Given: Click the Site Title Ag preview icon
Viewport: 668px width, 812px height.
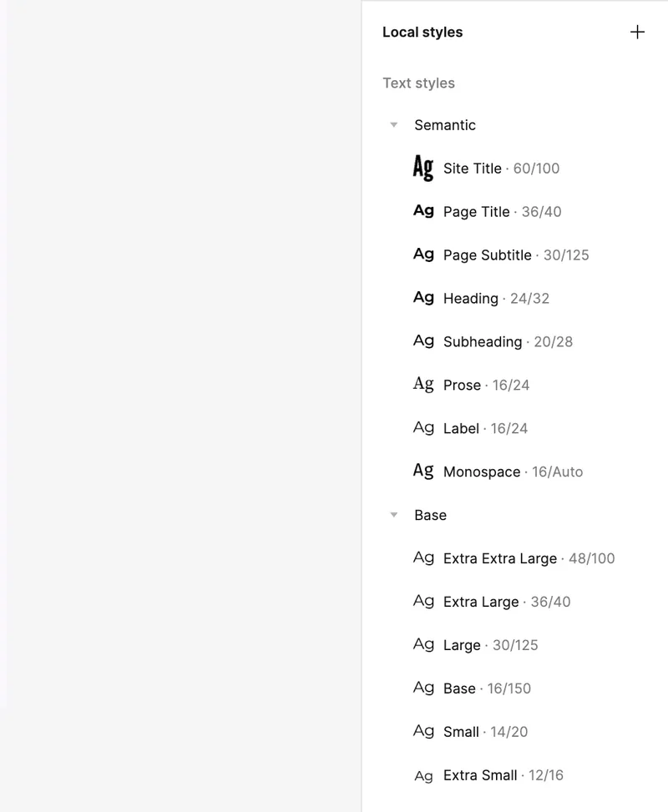Looking at the screenshot, I should tap(423, 168).
